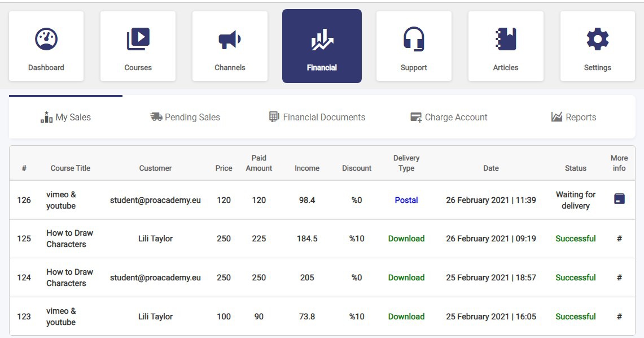The height and width of the screenshot is (338, 644).
Task: Click the Postal delivery type link
Action: point(406,200)
